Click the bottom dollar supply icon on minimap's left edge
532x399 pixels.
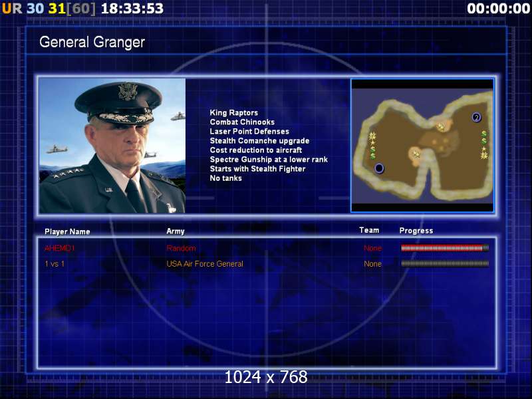tap(372, 156)
